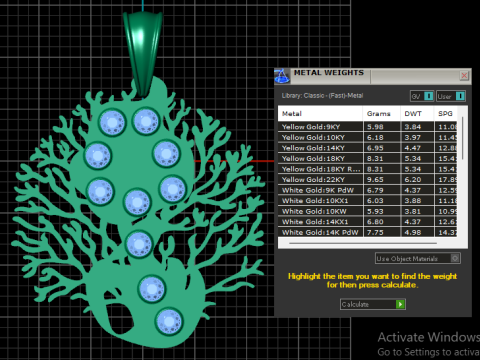The width and height of the screenshot is (480, 360).
Task: Select the Yellow Gold:9KY row
Action: [x=368, y=127]
